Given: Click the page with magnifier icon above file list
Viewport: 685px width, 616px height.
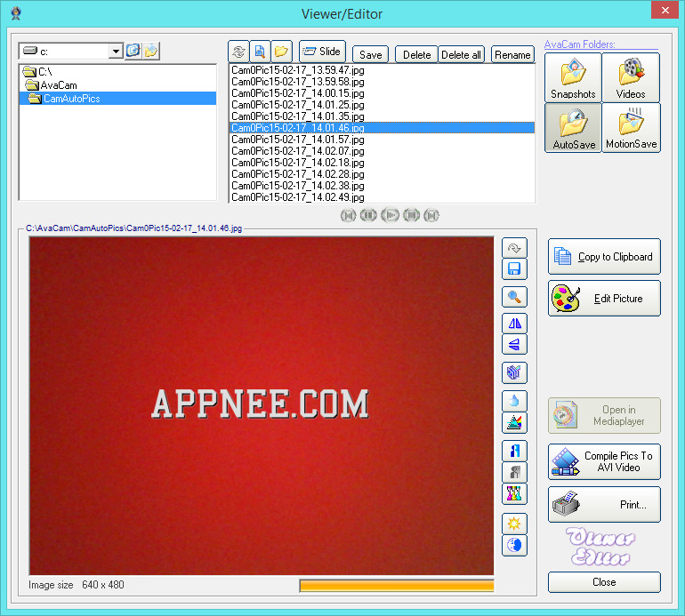Looking at the screenshot, I should coord(260,52).
